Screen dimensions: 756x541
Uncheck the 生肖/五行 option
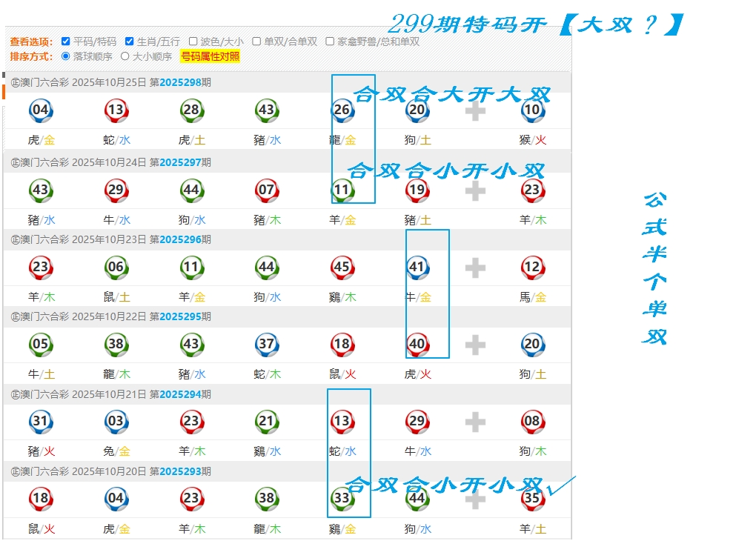tap(130, 42)
